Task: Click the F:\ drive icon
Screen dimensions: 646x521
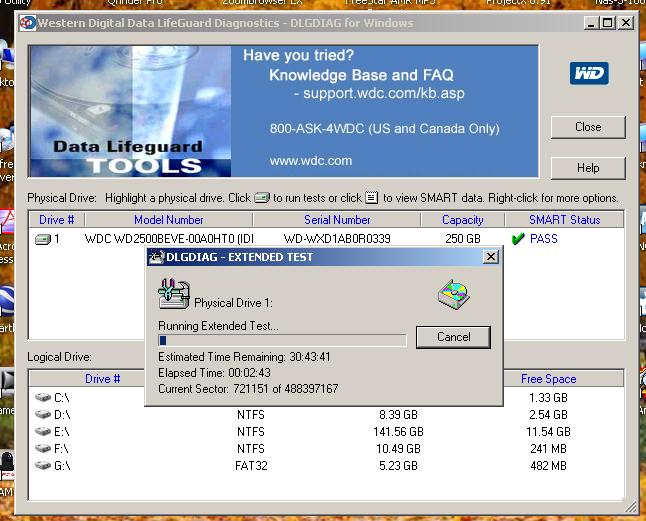Action: coord(43,449)
